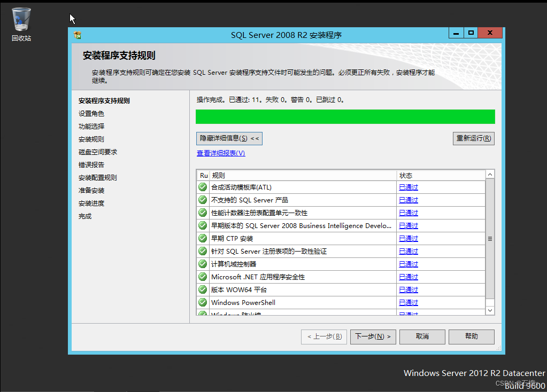This screenshot has height=392, width=547.
Task: Click rules list scrollbar up arrow
Action: (490, 174)
